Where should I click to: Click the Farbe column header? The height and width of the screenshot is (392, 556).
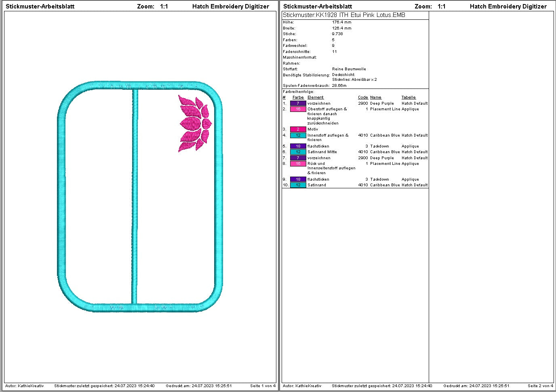coord(298,97)
